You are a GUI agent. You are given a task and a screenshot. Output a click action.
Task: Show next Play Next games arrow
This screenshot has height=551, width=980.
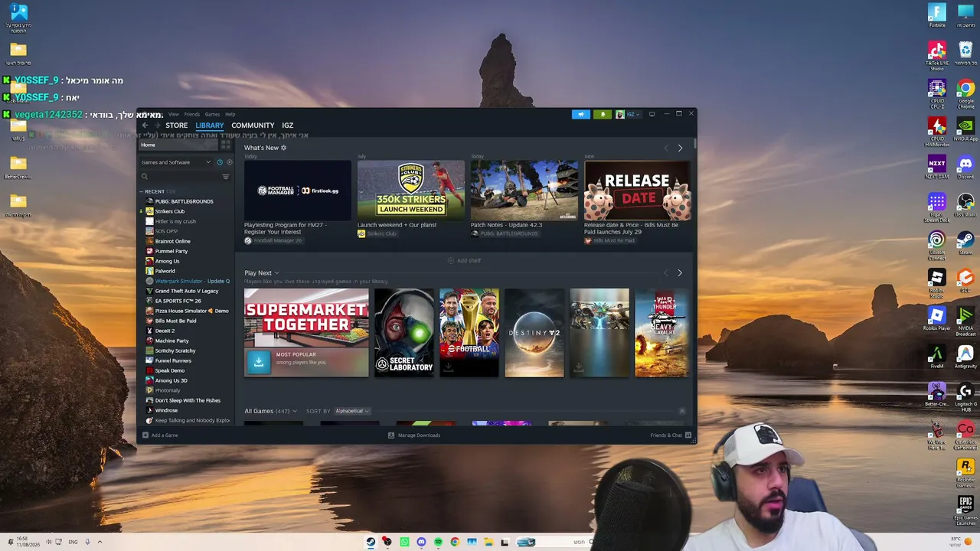tap(680, 272)
